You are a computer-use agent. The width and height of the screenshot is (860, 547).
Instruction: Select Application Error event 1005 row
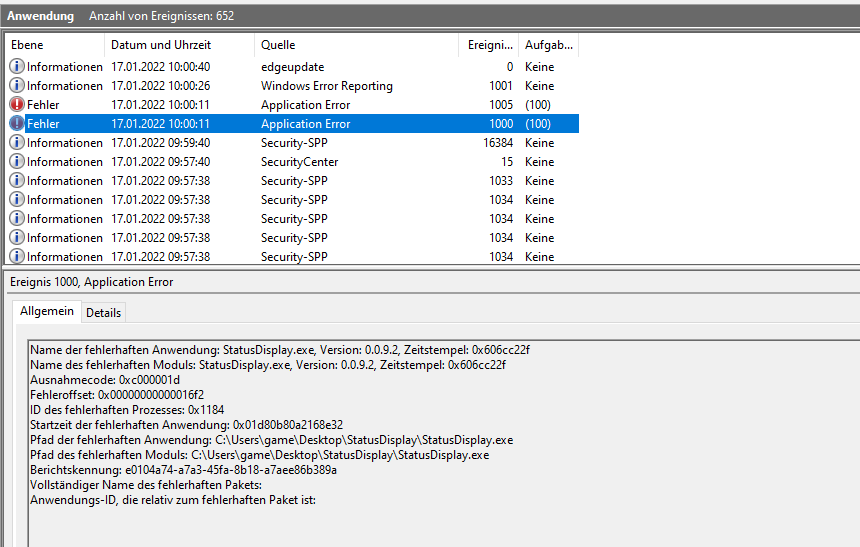[292, 104]
